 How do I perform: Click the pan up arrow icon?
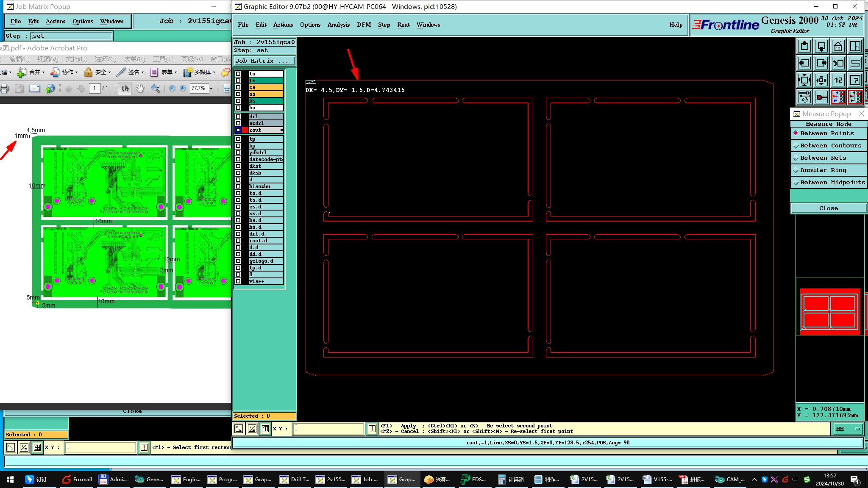804,46
